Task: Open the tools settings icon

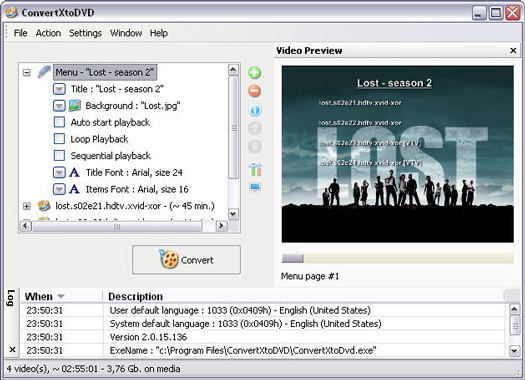Action: tap(255, 169)
